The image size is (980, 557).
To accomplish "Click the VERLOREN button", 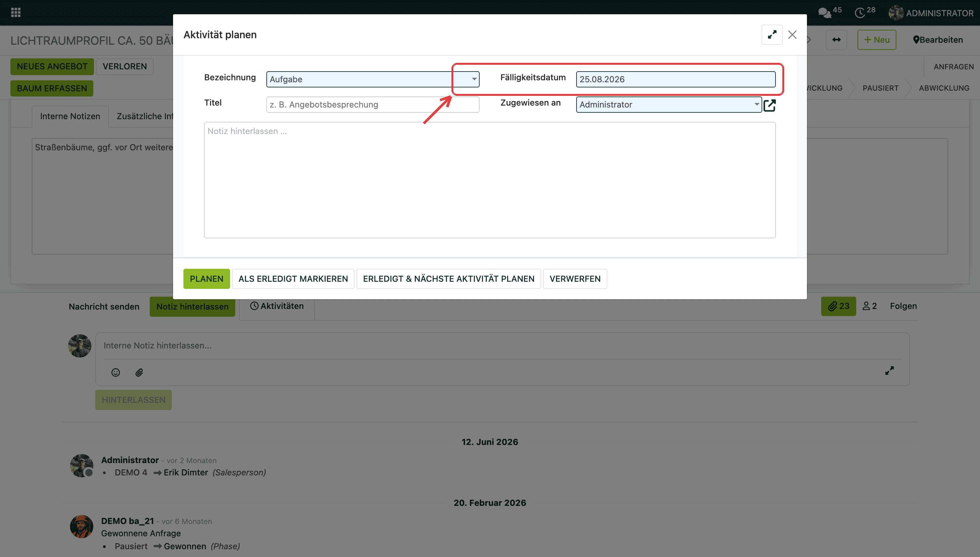I will 124,67.
